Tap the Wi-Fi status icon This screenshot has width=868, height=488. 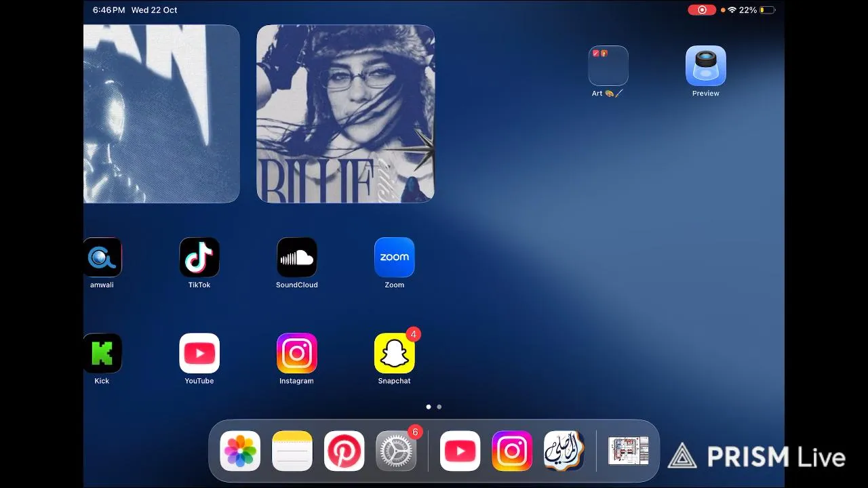732,10
